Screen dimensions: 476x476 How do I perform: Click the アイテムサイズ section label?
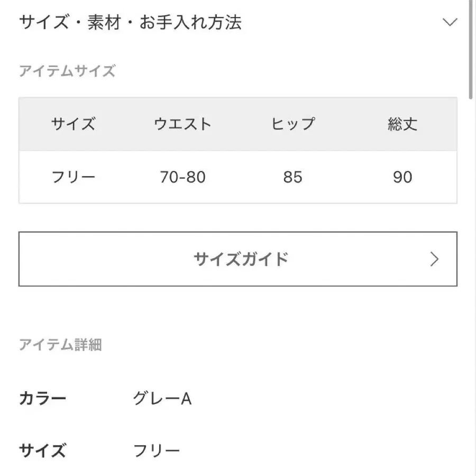pyautogui.click(x=67, y=71)
